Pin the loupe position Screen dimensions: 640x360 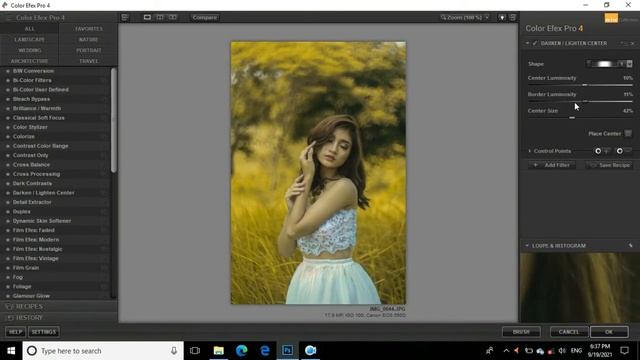[x=631, y=246]
